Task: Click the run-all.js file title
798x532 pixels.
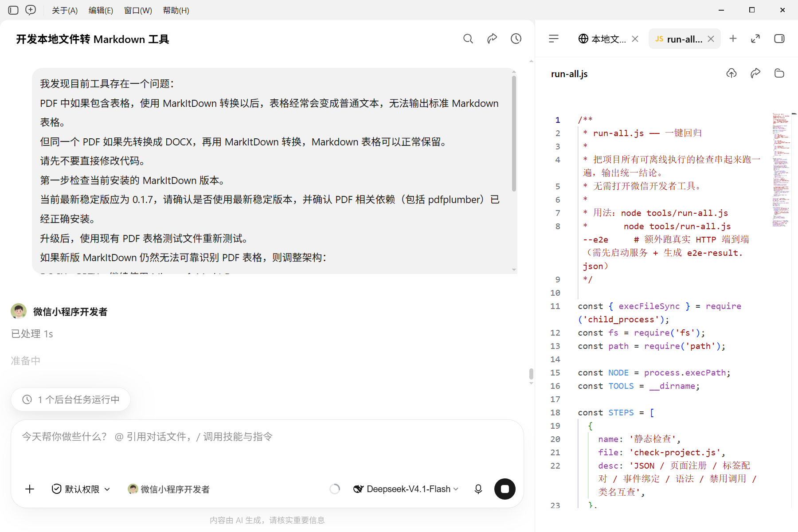Action: click(569, 74)
